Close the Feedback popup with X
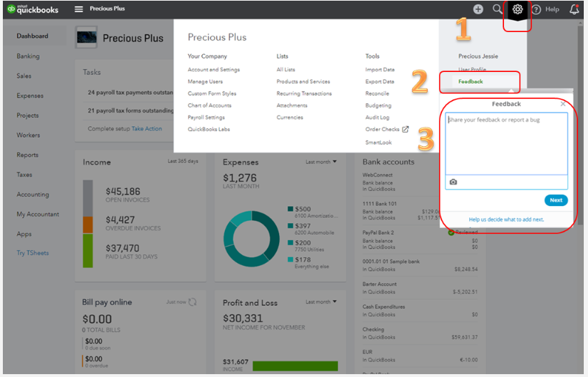The height and width of the screenshot is (377, 588). [x=563, y=103]
